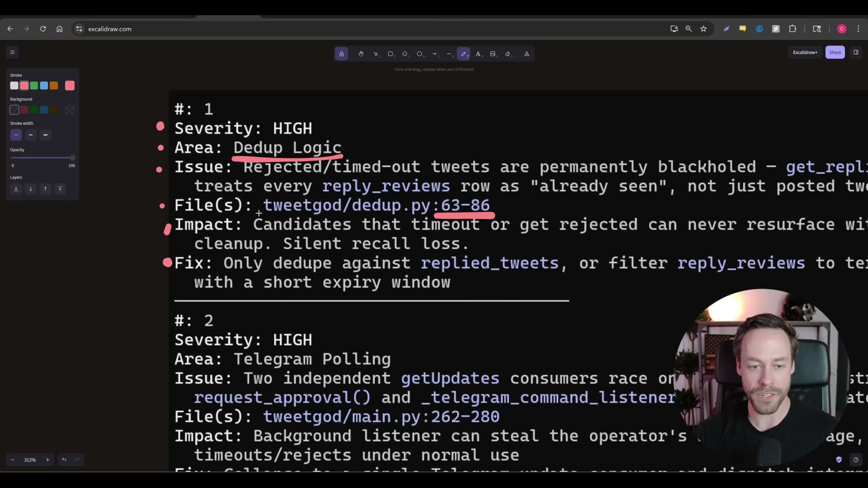Toggle the keep-tool-active lock icon
The width and height of the screenshot is (868, 488).
[341, 54]
